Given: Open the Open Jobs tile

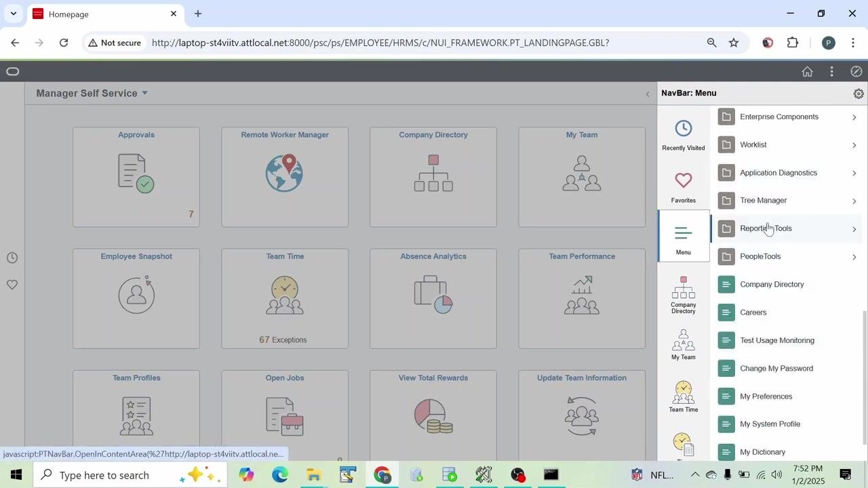Looking at the screenshot, I should click(285, 415).
